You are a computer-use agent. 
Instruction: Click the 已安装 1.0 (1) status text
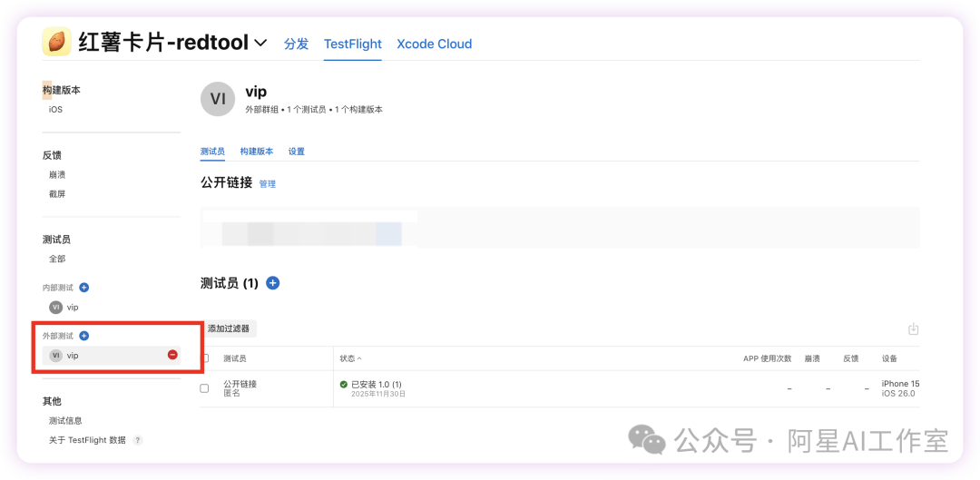coord(377,384)
